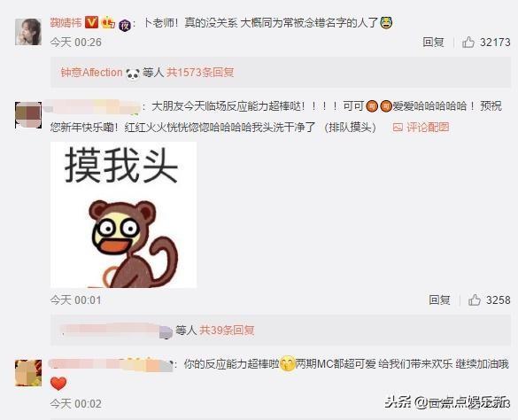Open 鞠婧祎 username link
Image resolution: width=518 pixels, height=420 pixels.
click(x=66, y=22)
